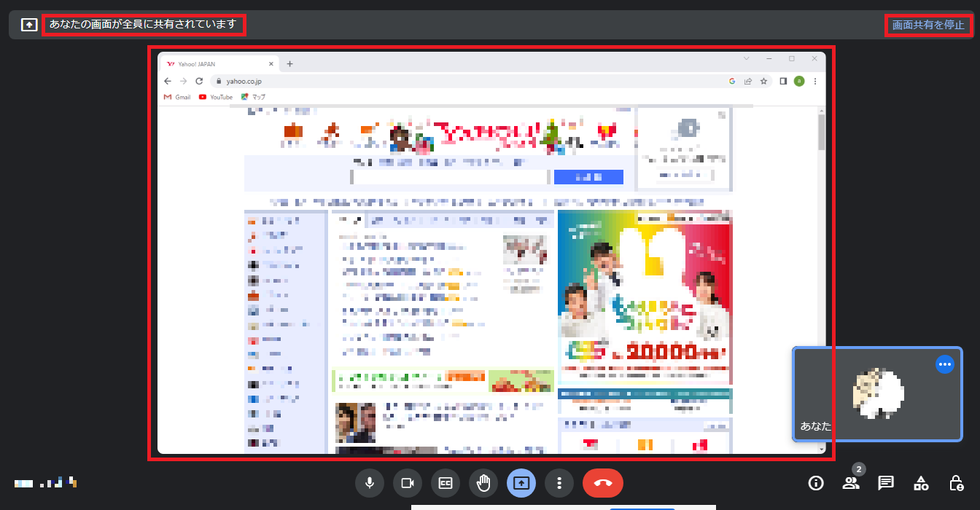
Task: Leave call with red hang-up button
Action: point(603,482)
